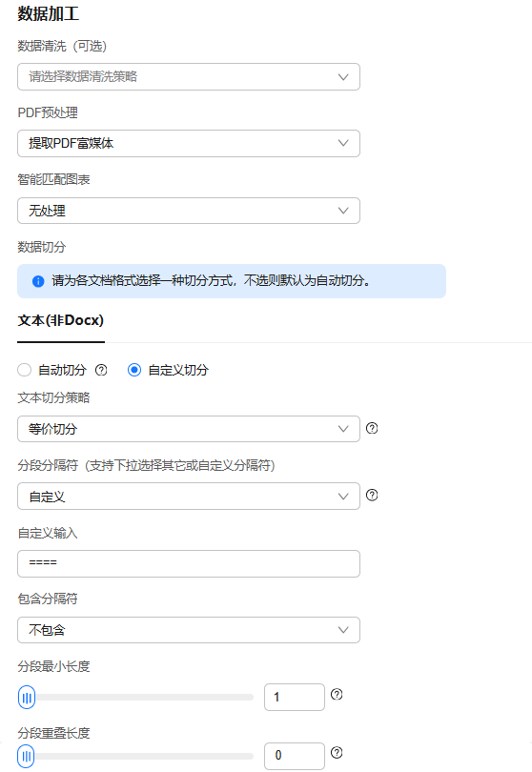
Task: Click the 自定义输入 text field
Action: pos(189,563)
